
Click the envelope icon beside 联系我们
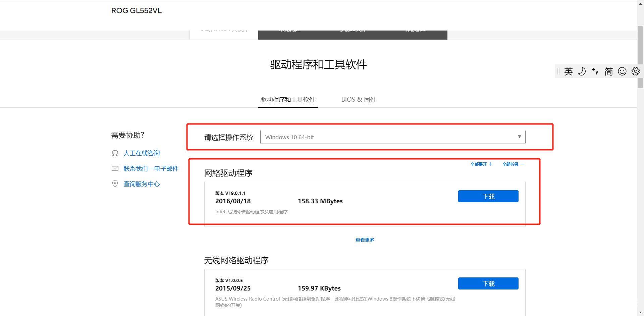pyautogui.click(x=115, y=168)
